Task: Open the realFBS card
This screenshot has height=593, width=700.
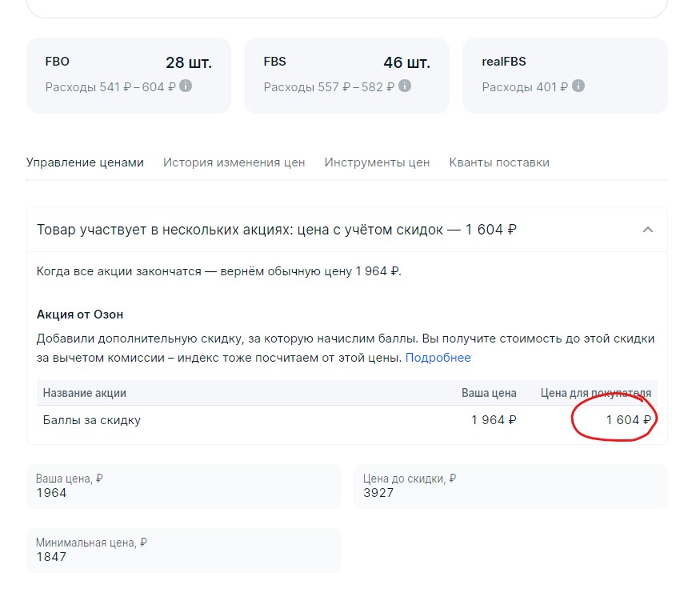Action: click(x=565, y=75)
